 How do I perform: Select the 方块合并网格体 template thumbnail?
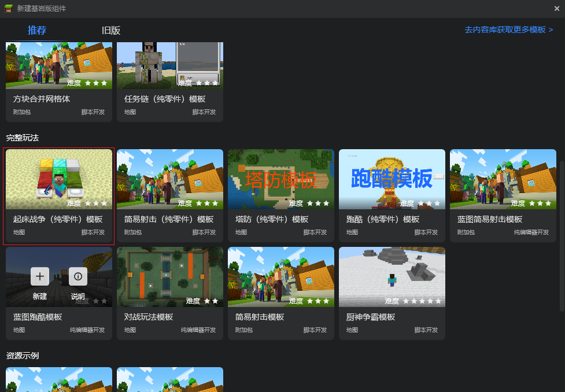[x=59, y=65]
